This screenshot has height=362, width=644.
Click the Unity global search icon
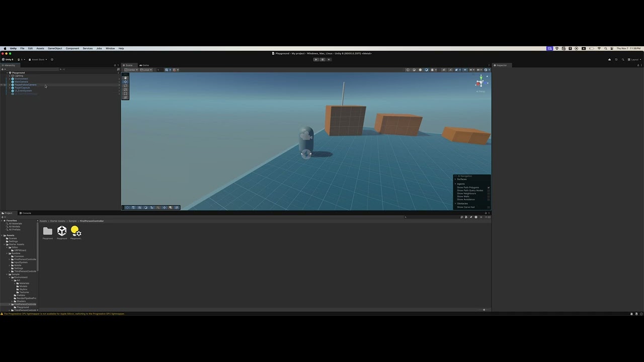click(623, 59)
